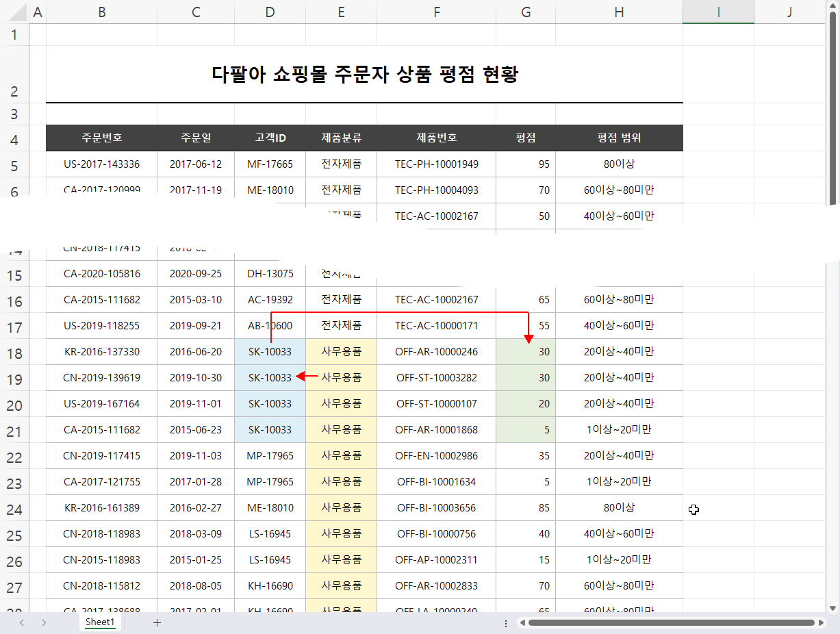Select 'MP-17965' in the OFF-BI-10001634 row
The width and height of the screenshot is (840, 634).
[270, 482]
